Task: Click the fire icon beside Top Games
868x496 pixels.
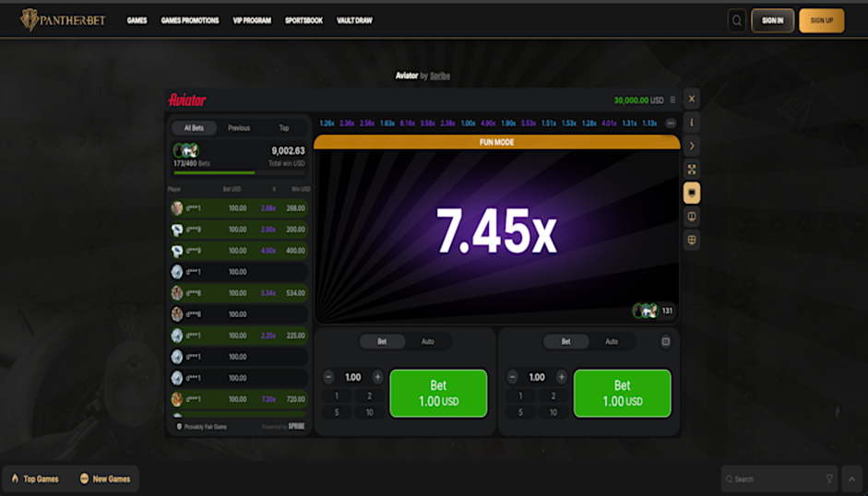Action: coord(15,478)
